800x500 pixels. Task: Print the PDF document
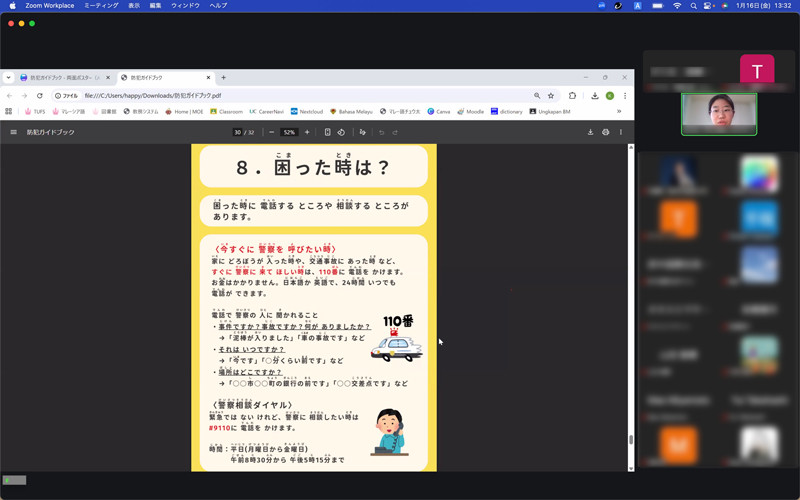click(606, 132)
